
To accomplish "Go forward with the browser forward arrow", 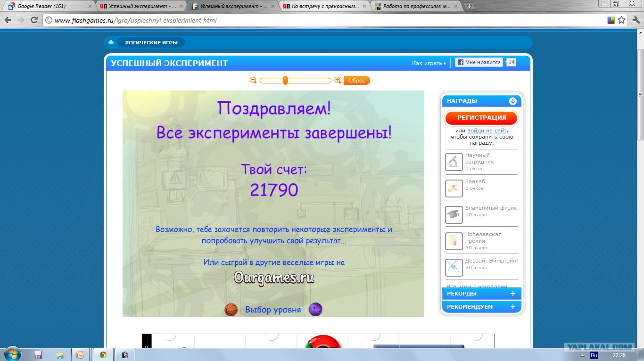I will point(21,20).
